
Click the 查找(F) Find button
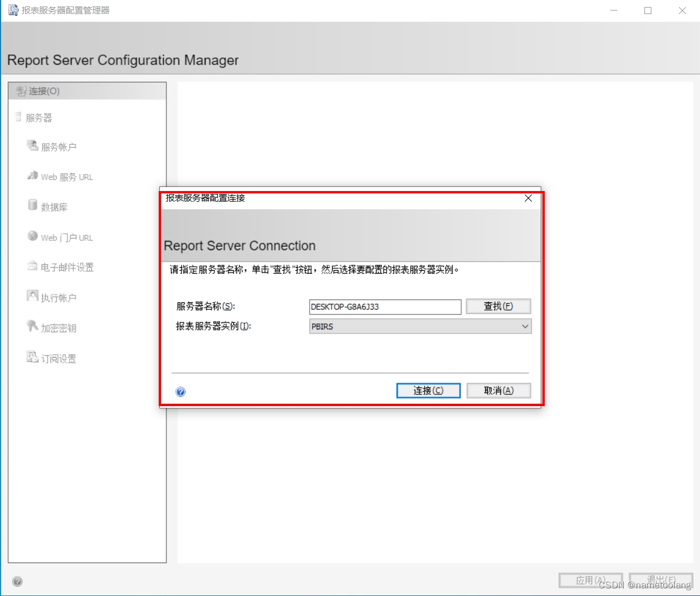[x=498, y=306]
